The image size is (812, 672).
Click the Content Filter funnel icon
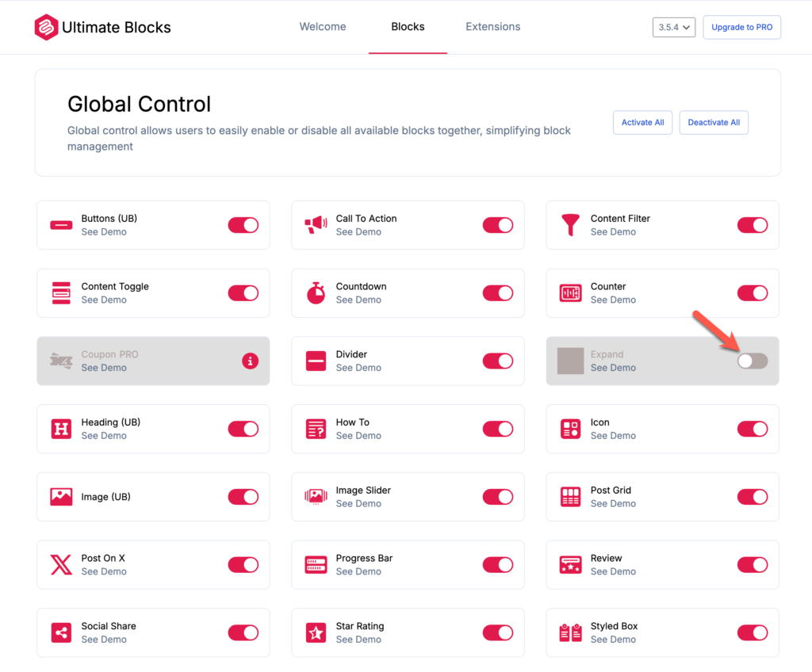570,225
